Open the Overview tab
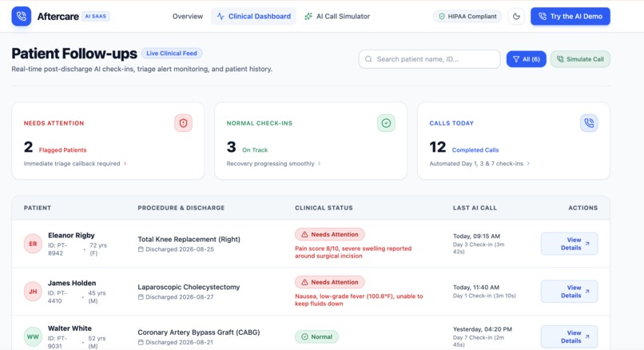 coord(188,17)
